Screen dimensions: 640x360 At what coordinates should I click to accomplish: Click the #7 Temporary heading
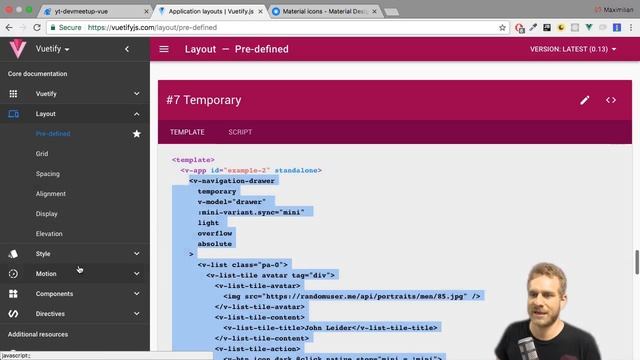(x=204, y=100)
